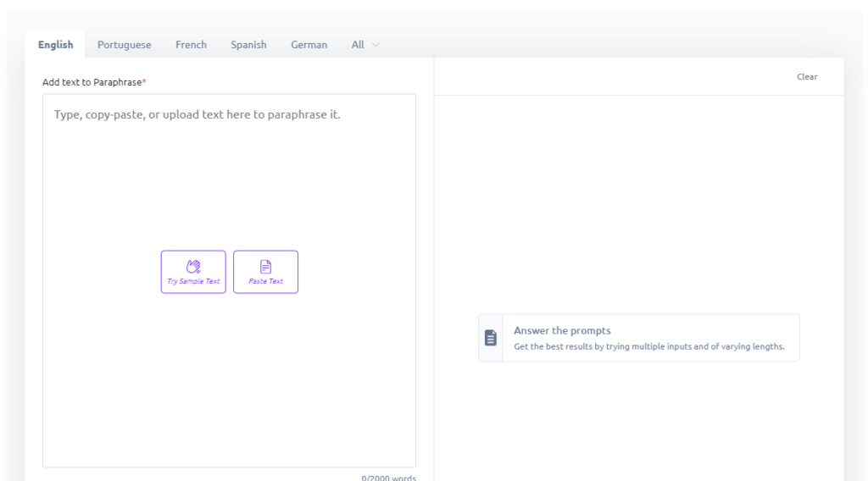Click the waving hand Try Sample Text icon
This screenshot has width=868, height=481.
pyautogui.click(x=193, y=266)
